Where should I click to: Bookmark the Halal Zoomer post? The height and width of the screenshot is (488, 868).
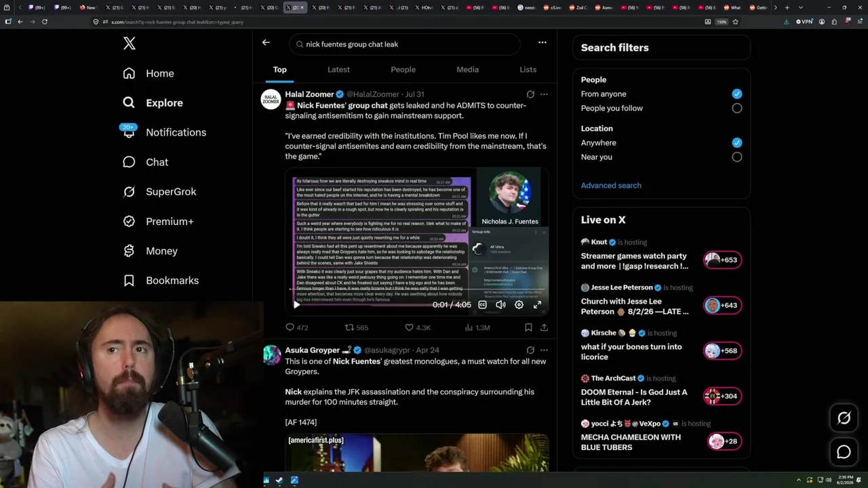tap(528, 327)
